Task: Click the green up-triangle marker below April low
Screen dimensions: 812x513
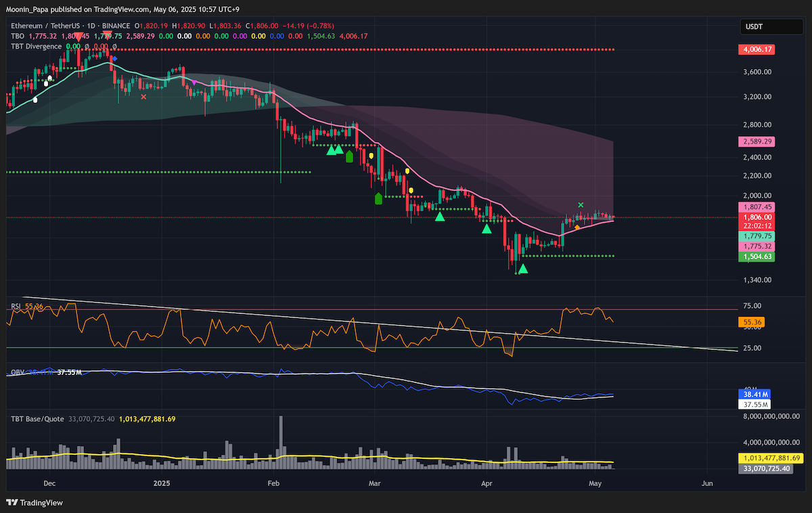Action: pyautogui.click(x=522, y=269)
